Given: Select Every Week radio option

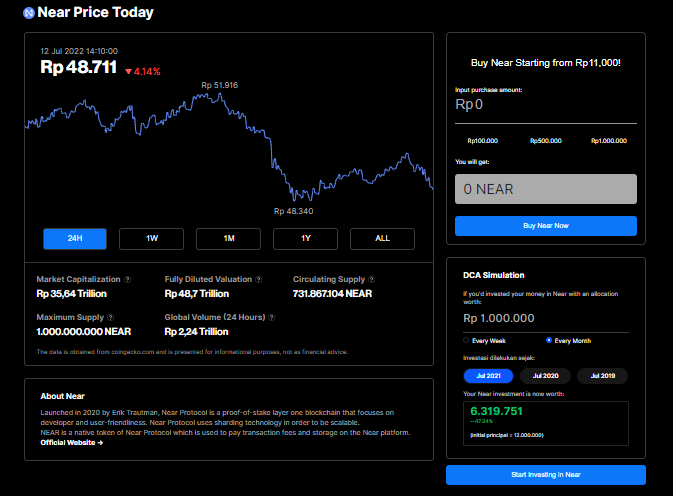Looking at the screenshot, I should point(466,340).
